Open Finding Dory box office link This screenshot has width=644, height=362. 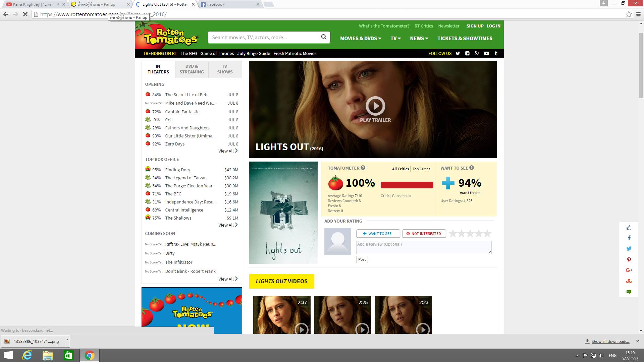point(177,170)
